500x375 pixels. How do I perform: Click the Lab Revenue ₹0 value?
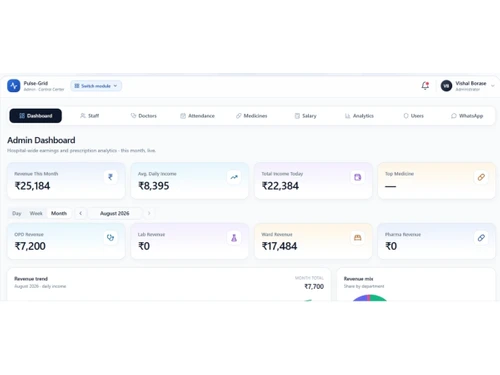coord(144,246)
